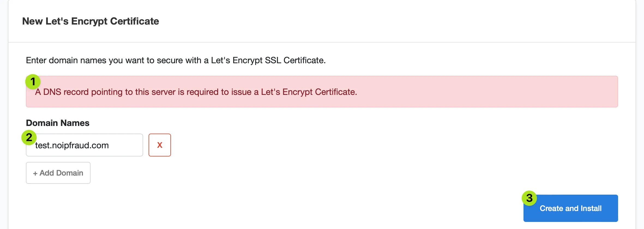This screenshot has width=644, height=229.
Task: Click the empty space right of the domain text
Action: click(125, 145)
